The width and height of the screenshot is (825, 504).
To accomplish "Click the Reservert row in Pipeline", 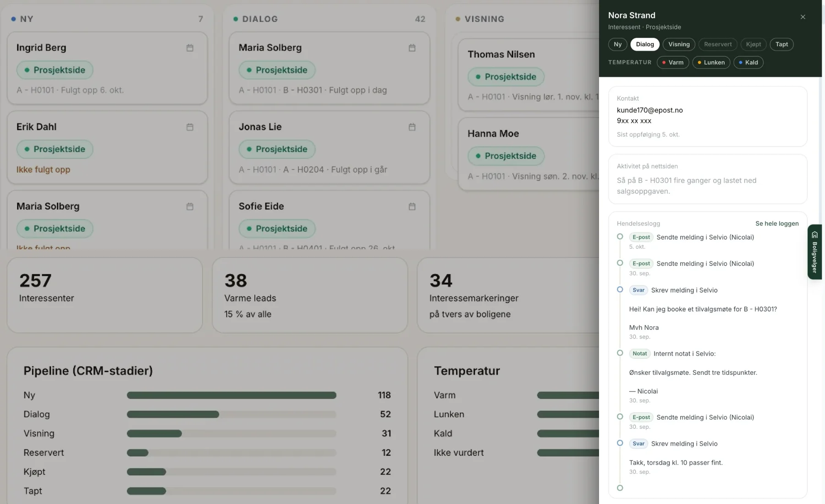I will (x=207, y=453).
